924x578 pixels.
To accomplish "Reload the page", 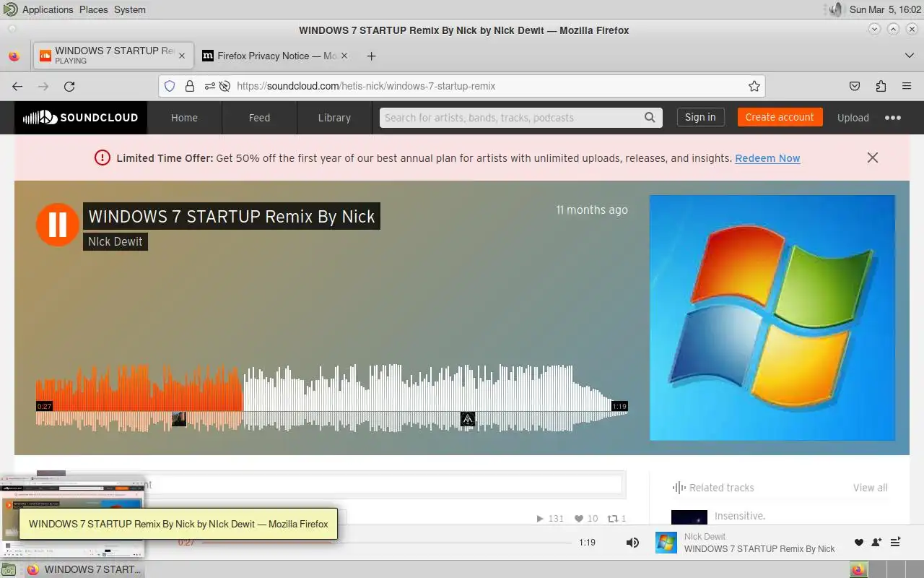I will [x=69, y=86].
